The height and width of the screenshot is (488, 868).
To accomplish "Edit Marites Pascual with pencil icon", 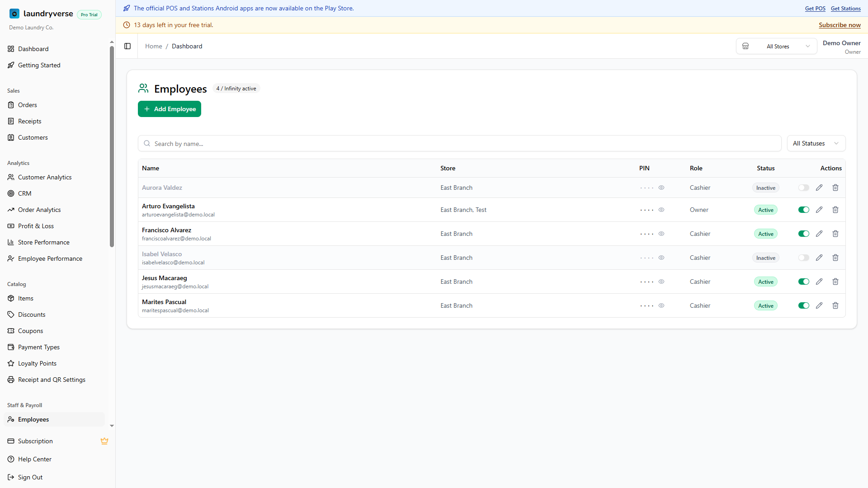I will (x=819, y=305).
